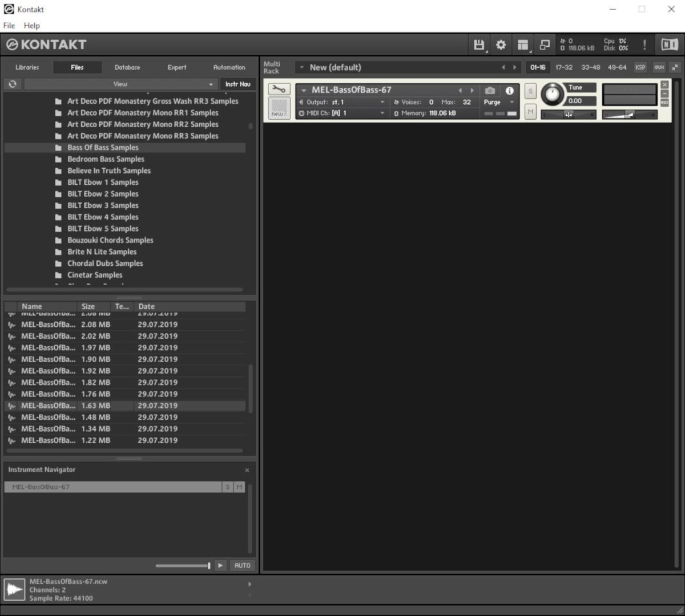Screen dimensions: 685x616
Task: Switch to the Automation tab
Action: [x=229, y=67]
